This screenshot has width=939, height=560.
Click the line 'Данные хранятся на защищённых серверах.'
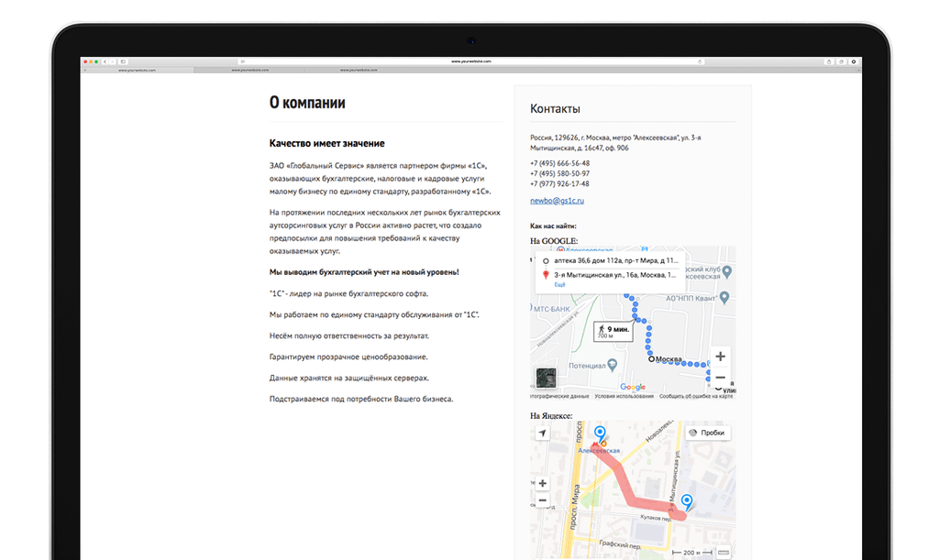coord(349,378)
